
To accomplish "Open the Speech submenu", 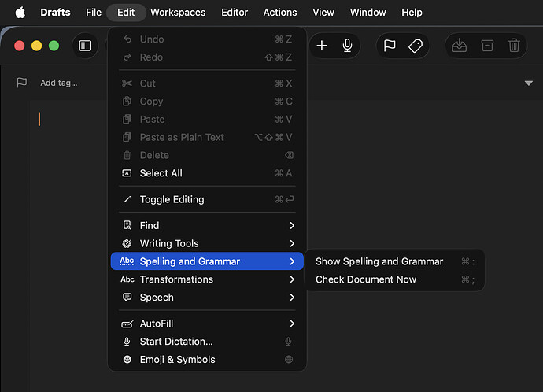I will pyautogui.click(x=207, y=298).
